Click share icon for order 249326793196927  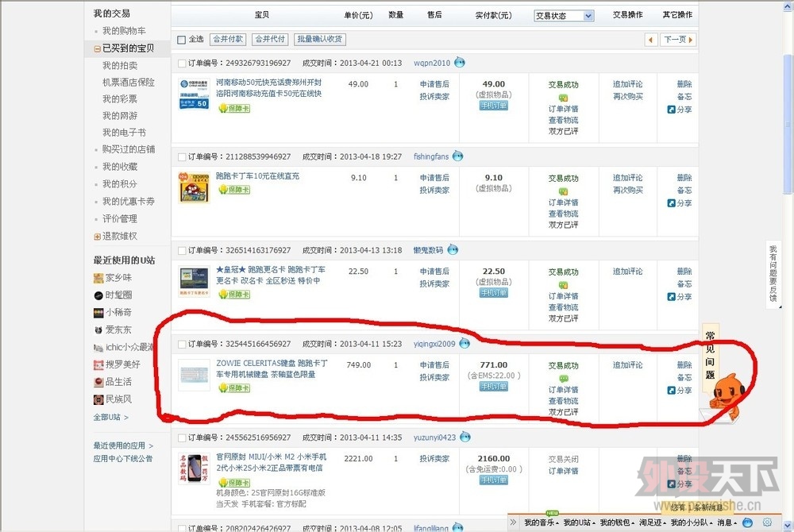pyautogui.click(x=671, y=110)
